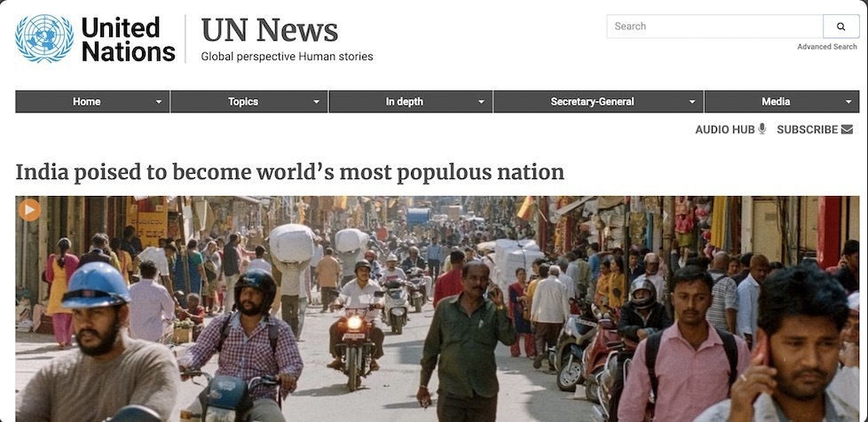The image size is (868, 422).
Task: Expand the Secretary-General dropdown arrow
Action: pyautogui.click(x=692, y=102)
